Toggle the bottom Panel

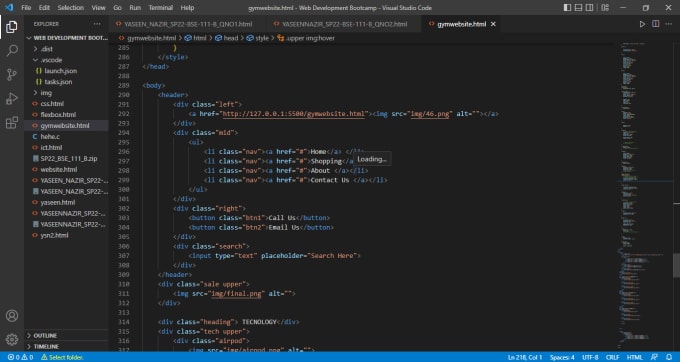(579, 7)
